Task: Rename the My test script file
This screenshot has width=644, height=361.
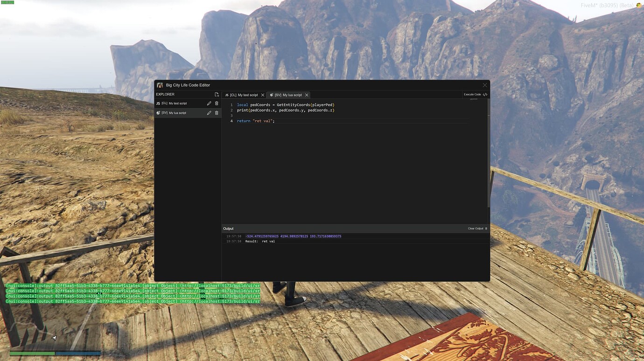Action: point(209,104)
